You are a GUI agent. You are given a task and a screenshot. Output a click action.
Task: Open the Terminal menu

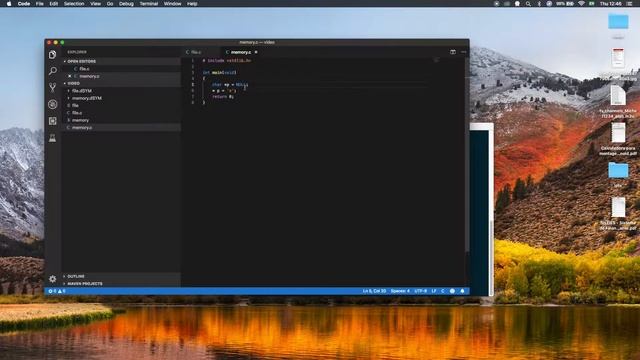[x=149, y=4]
